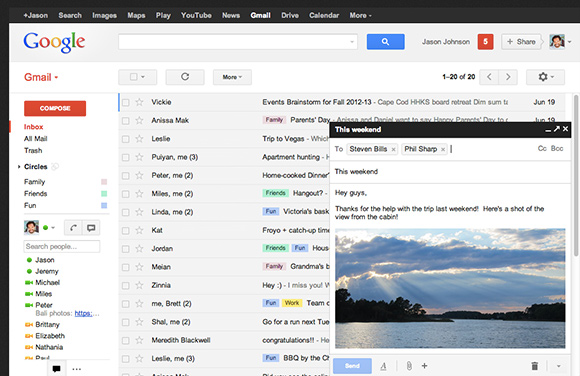Start a phone call from chat panel
The height and width of the screenshot is (376, 580).
point(73,228)
